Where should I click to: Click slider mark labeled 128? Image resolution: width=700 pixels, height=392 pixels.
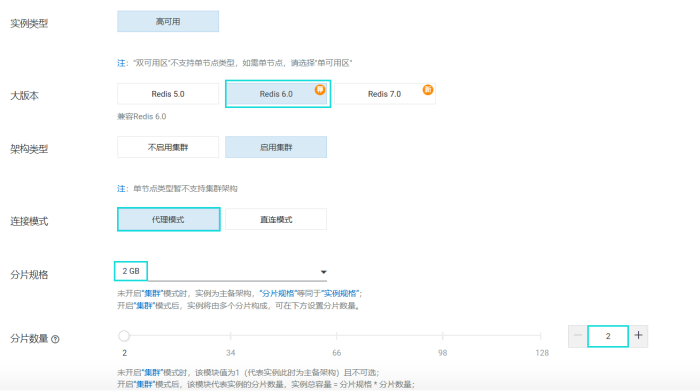542,353
